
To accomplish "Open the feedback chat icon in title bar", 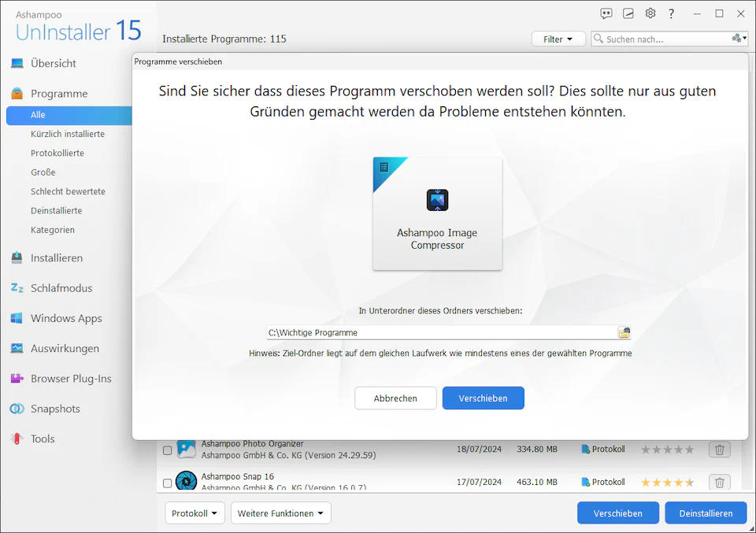I will coord(606,13).
